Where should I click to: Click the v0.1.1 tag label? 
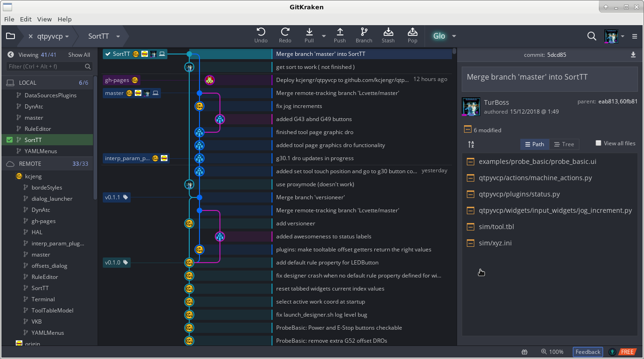point(116,197)
